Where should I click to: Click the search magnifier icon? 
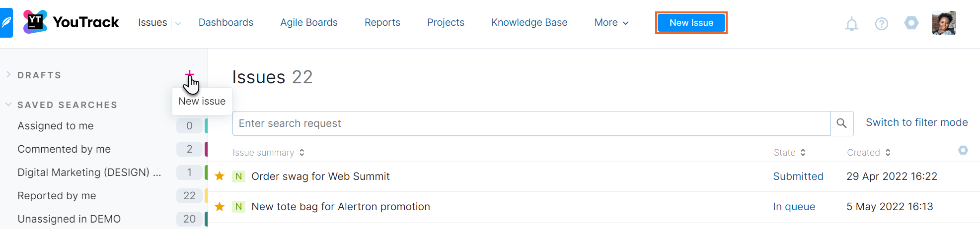pos(841,123)
